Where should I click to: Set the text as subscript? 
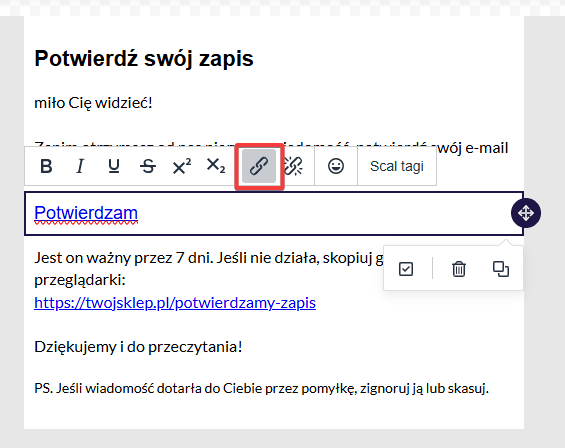[x=215, y=166]
